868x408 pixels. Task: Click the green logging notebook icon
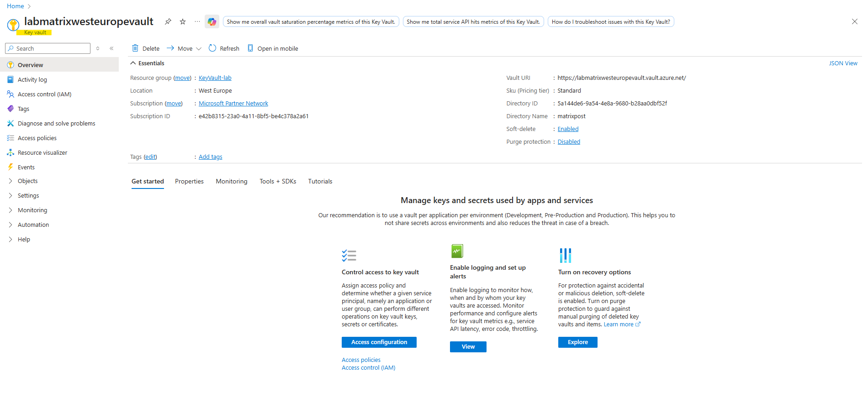(457, 251)
